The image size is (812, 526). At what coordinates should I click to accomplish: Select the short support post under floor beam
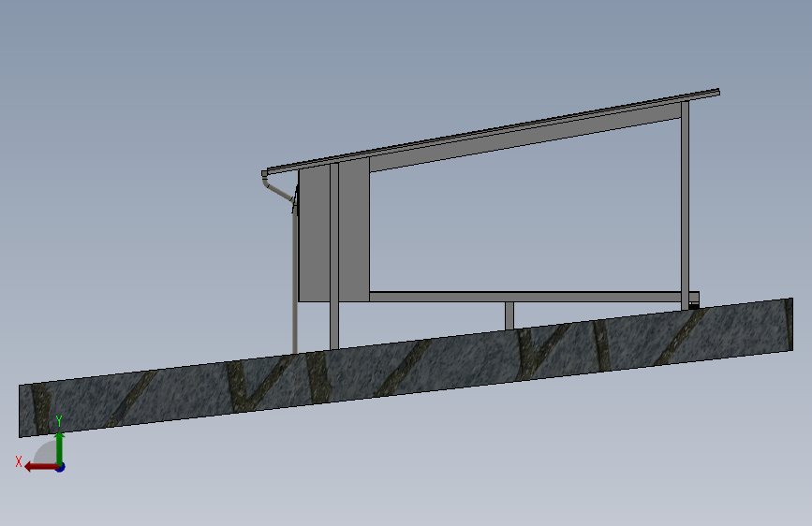point(509,315)
